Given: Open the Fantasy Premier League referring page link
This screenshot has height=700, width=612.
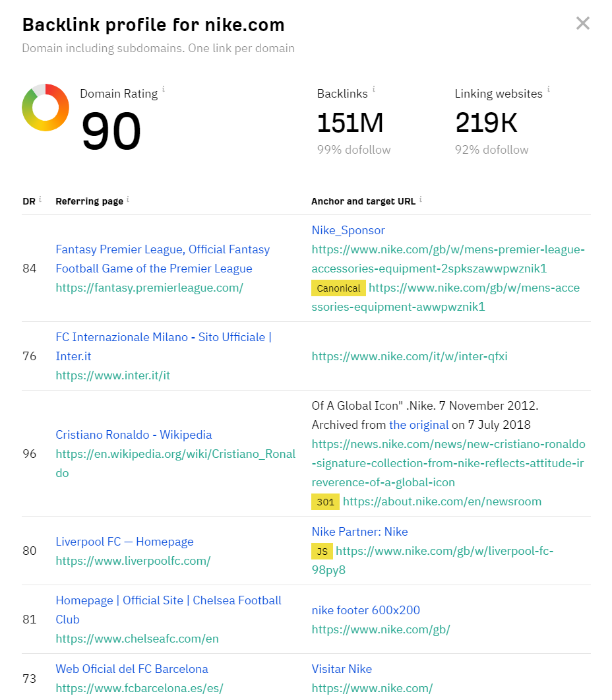Looking at the screenshot, I should [162, 249].
